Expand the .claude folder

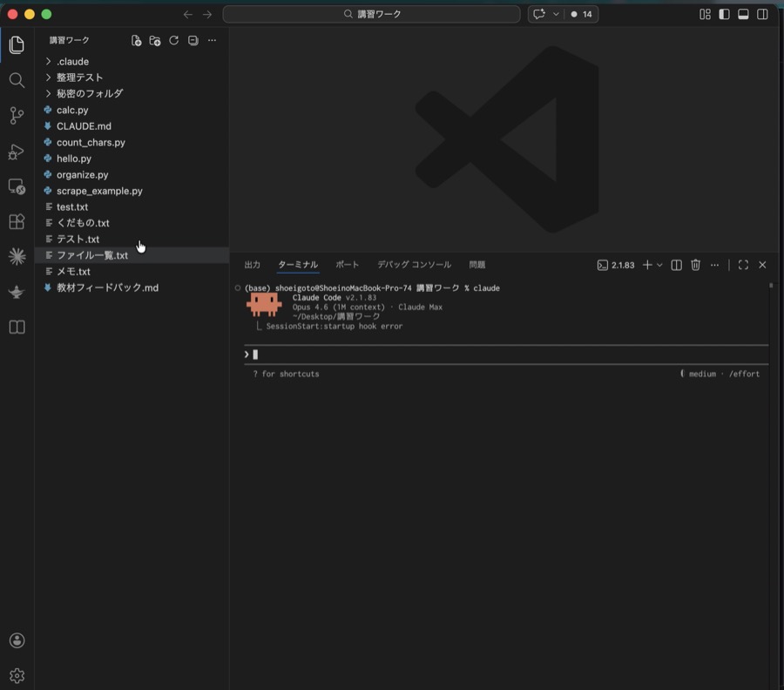(x=132, y=62)
